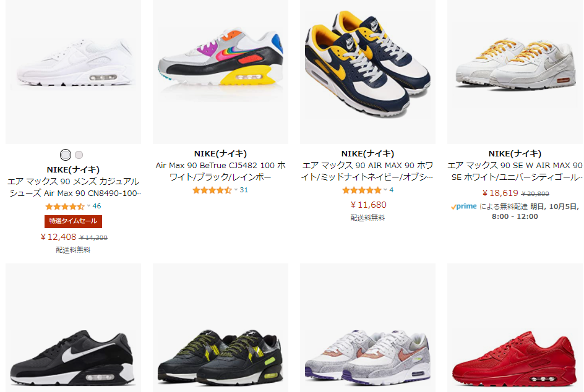Open the black and gray Air Max 90 image
This screenshot has width=584, height=392.
coord(74,328)
